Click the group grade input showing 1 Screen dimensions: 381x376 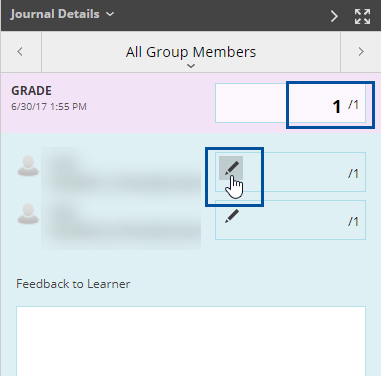(290, 103)
